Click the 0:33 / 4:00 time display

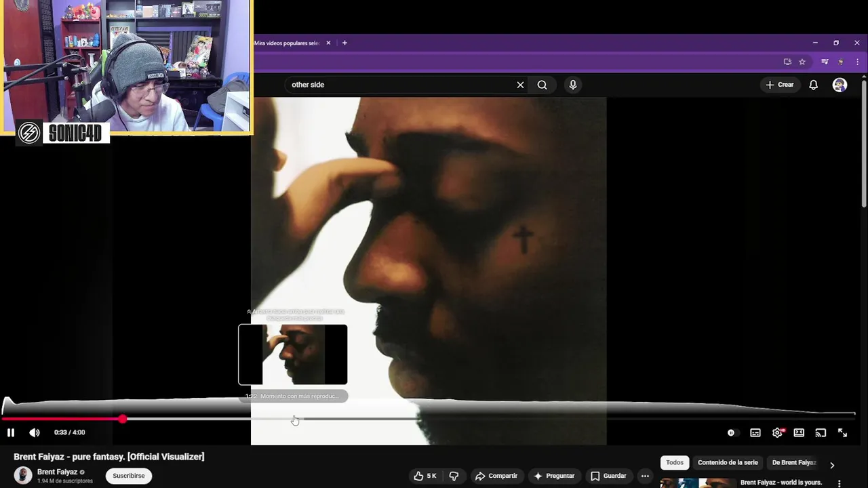[x=70, y=432]
